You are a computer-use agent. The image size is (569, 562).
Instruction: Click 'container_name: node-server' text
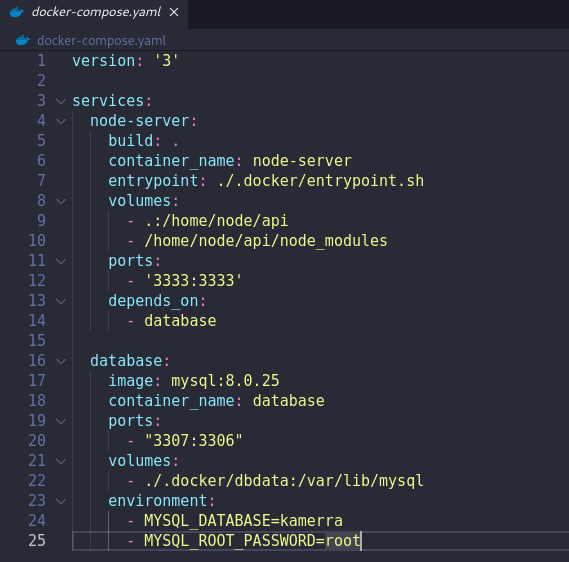[x=230, y=161]
